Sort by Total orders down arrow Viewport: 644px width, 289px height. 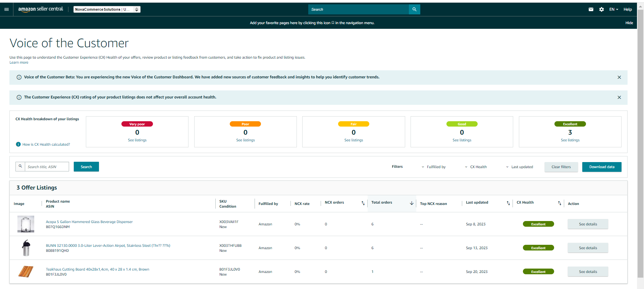412,203
